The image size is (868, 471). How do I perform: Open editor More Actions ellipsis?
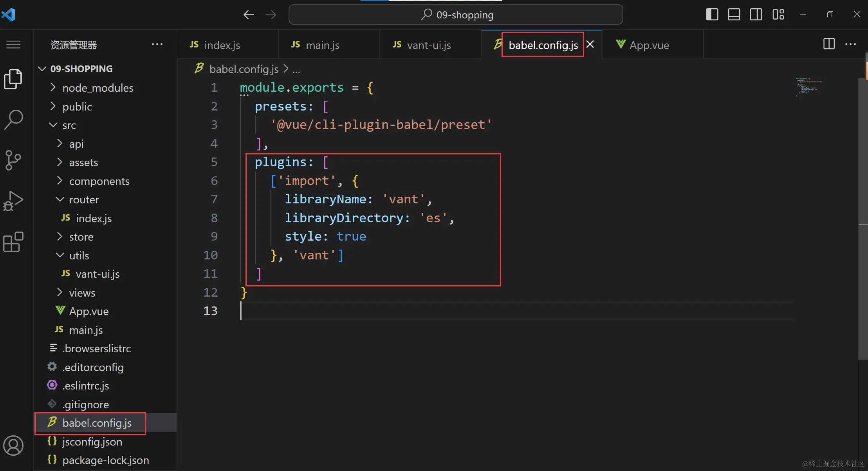pos(850,44)
